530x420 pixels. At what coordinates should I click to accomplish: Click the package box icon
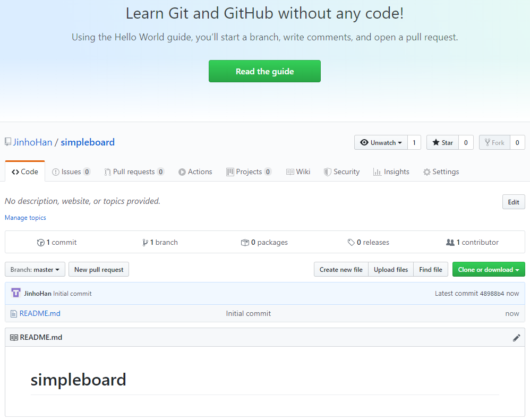point(245,243)
